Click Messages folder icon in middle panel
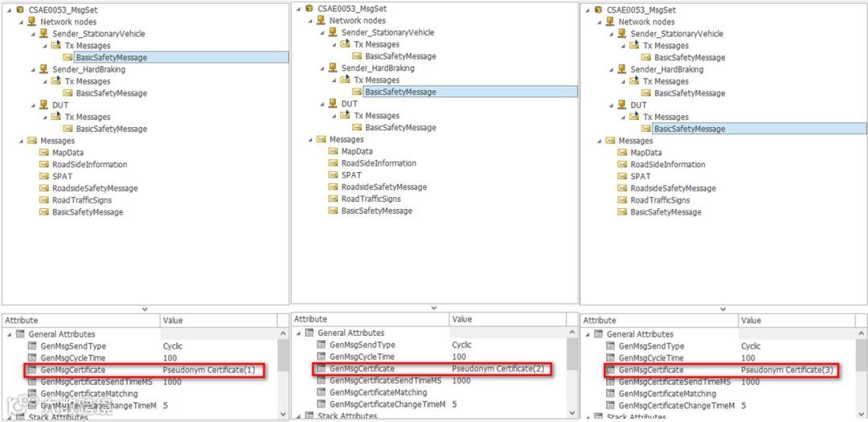 tap(321, 140)
